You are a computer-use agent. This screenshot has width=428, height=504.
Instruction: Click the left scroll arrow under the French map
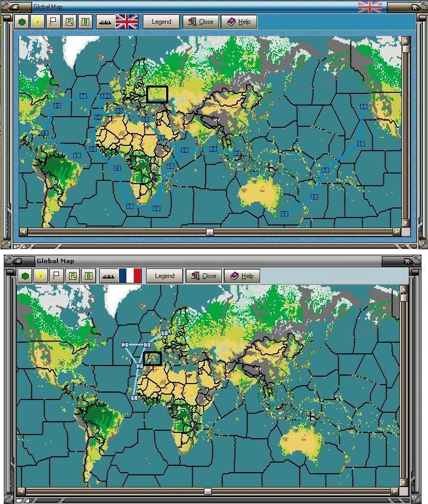21,491
